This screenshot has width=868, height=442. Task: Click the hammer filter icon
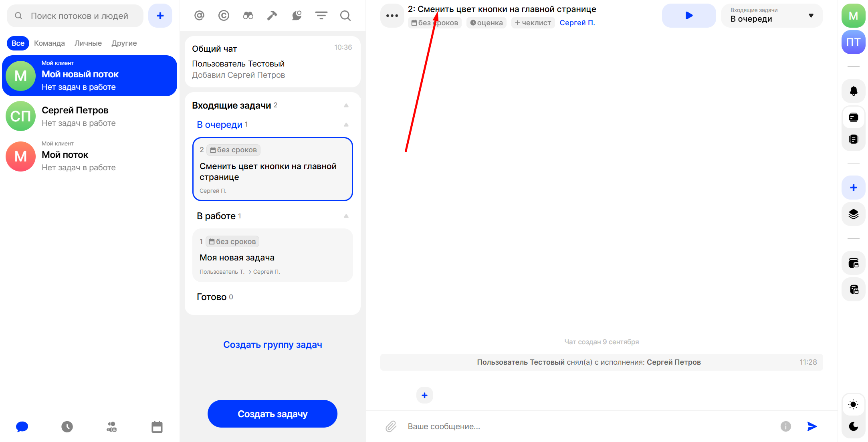coord(272,16)
